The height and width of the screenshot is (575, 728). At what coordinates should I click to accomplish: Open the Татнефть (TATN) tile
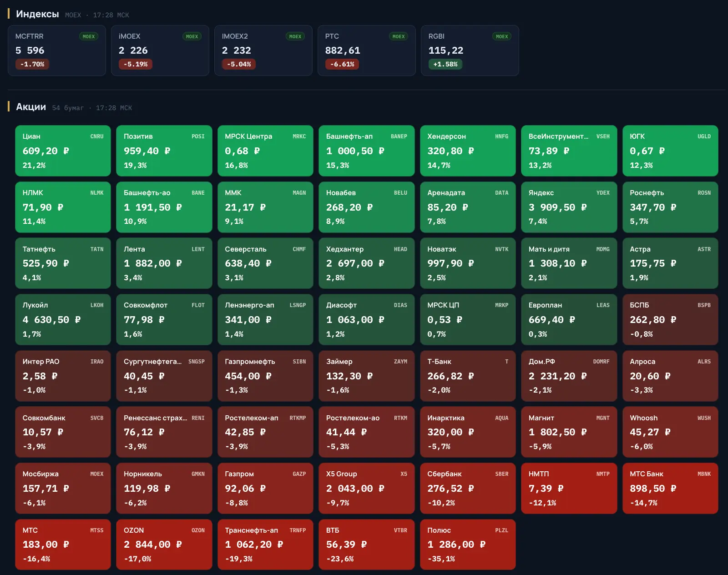[63, 263]
